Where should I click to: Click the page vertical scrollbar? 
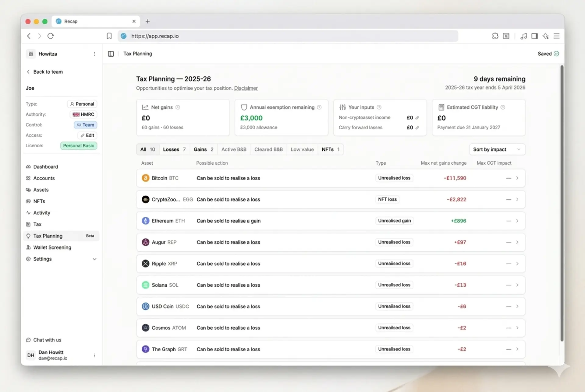[x=562, y=203]
